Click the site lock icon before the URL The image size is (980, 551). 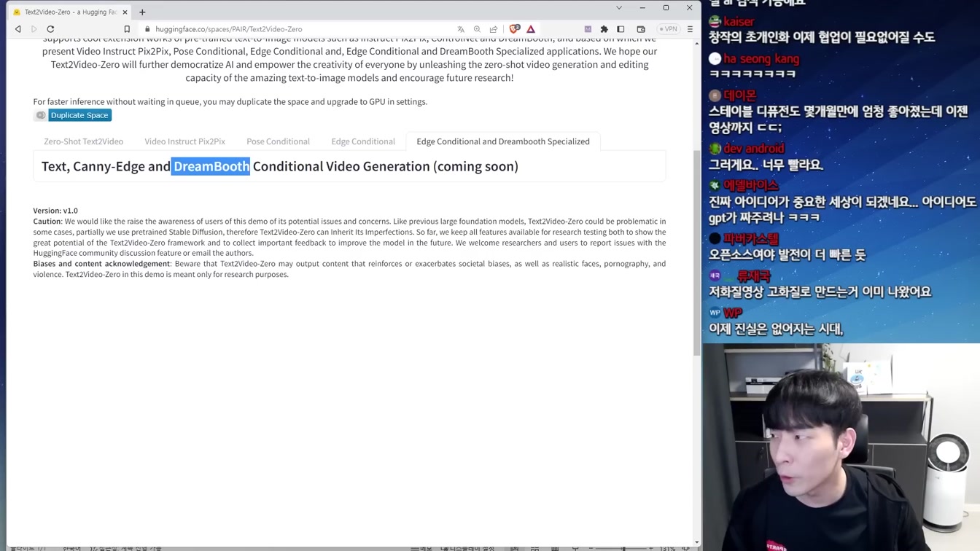pos(147,29)
